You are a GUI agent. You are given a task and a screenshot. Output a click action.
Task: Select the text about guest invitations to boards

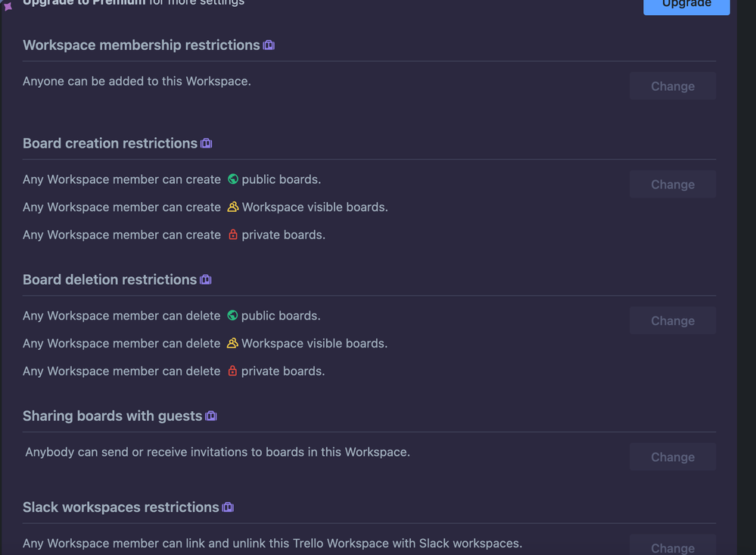(x=216, y=451)
